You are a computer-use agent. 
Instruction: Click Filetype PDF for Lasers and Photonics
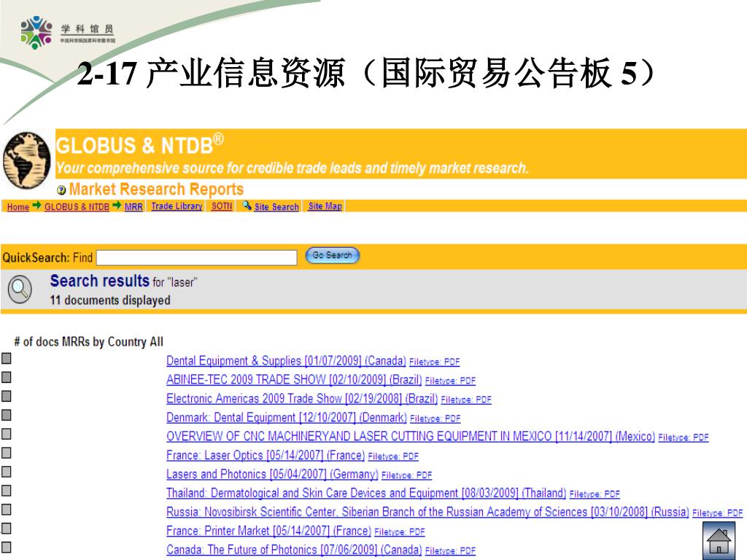[x=406, y=475]
